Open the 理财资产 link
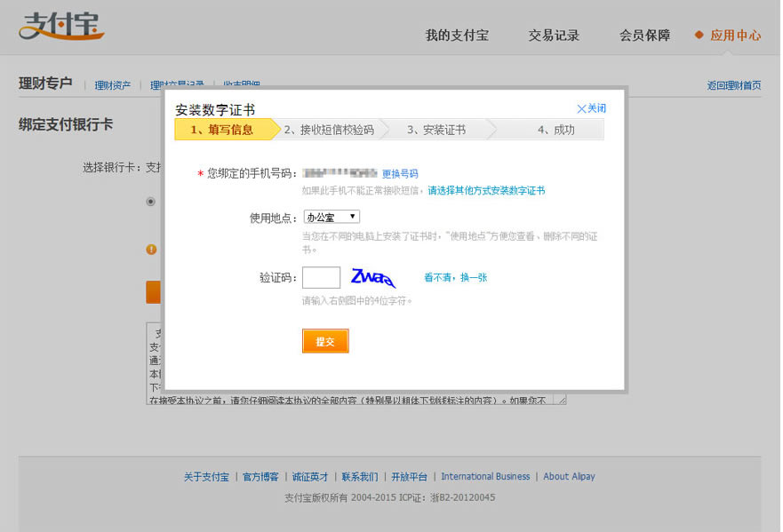Viewport: 783px width, 532px height. pos(113,85)
